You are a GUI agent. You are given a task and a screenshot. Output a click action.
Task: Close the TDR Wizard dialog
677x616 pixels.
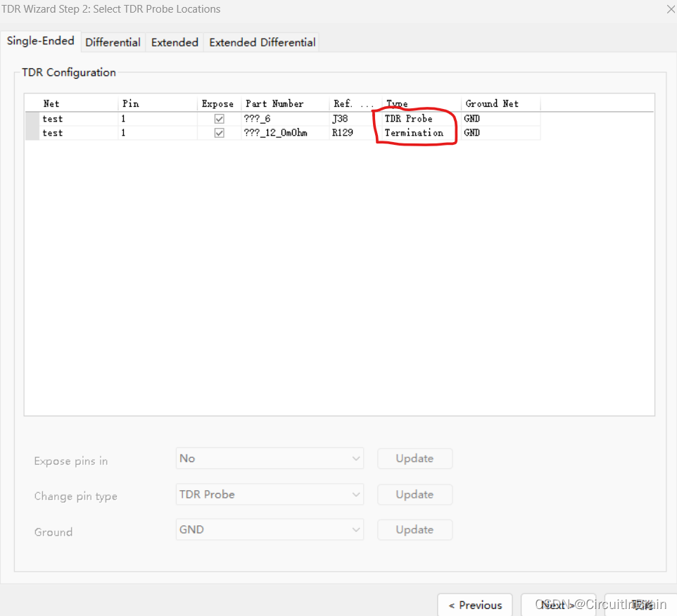coord(670,9)
